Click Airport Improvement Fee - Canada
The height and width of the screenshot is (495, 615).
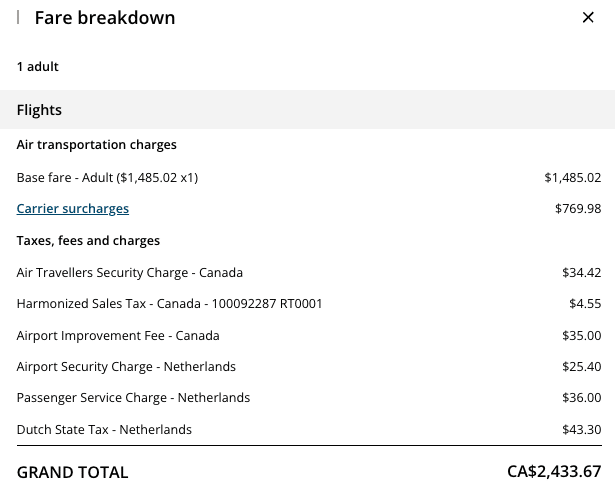point(118,336)
